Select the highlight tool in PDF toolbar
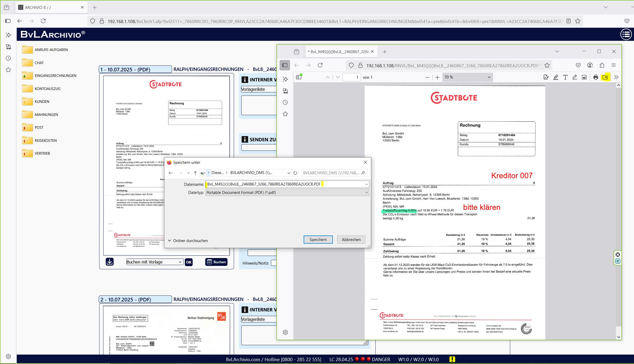The image size is (634, 364). pos(555,77)
